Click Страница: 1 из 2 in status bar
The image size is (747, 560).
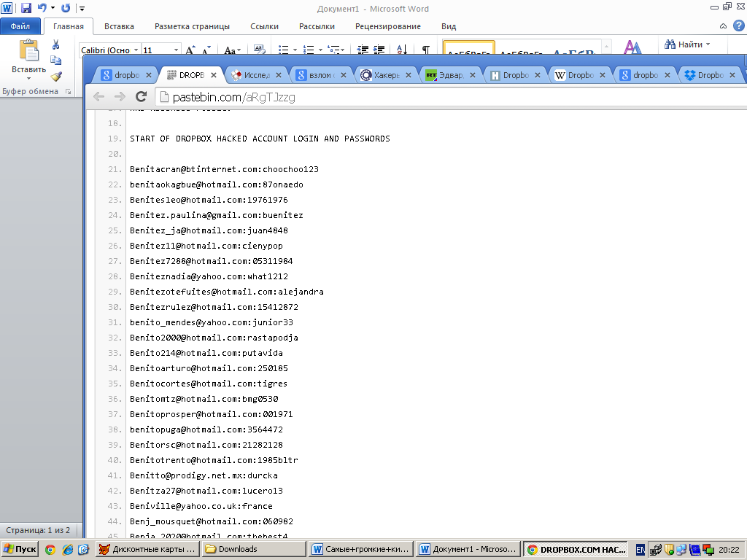click(38, 530)
